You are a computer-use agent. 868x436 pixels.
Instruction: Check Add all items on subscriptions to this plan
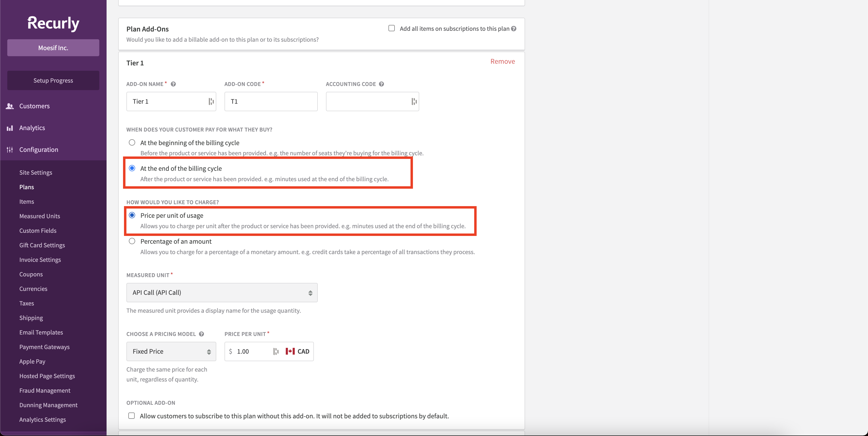[392, 28]
